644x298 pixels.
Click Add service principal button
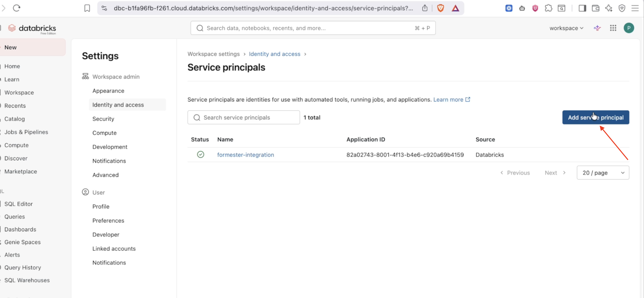pyautogui.click(x=596, y=117)
